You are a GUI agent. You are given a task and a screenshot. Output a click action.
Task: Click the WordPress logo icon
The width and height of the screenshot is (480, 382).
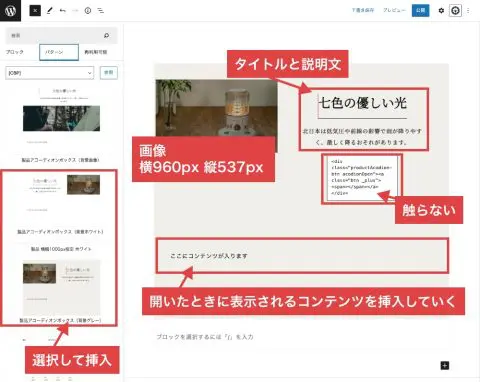(10, 11)
